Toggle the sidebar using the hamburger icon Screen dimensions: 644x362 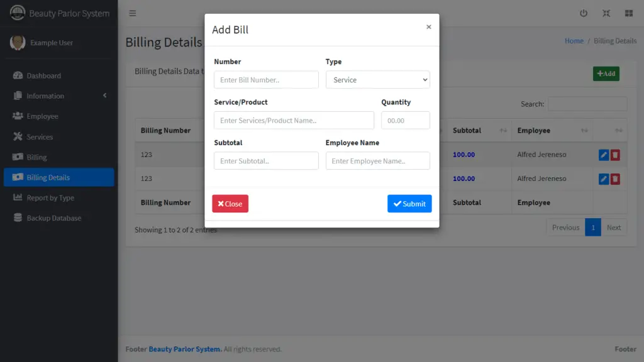tap(132, 13)
